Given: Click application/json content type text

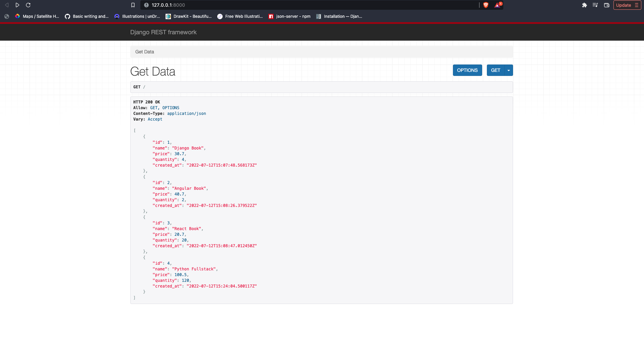Looking at the screenshot, I should 187,114.
